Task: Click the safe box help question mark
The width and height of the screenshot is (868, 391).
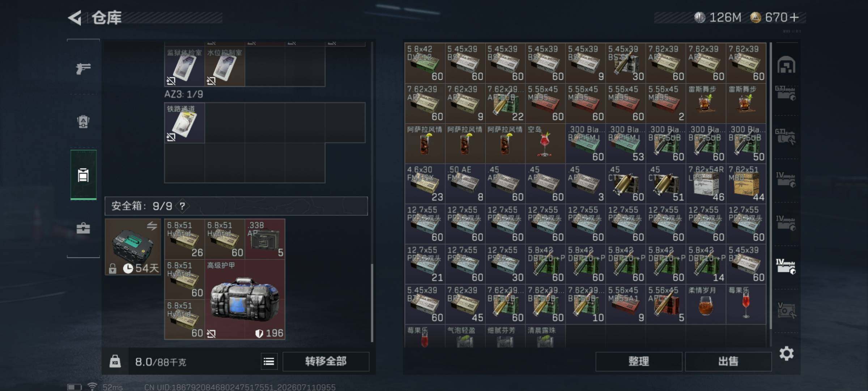Action: tap(182, 206)
